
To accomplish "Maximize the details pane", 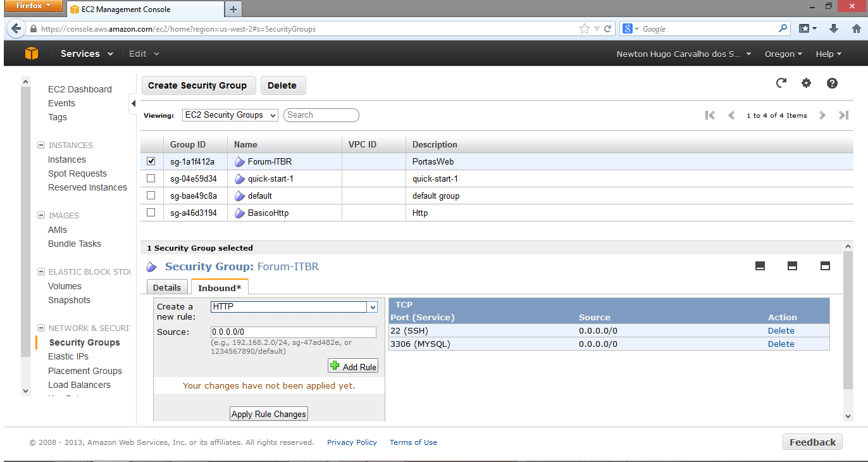I will coord(825,266).
